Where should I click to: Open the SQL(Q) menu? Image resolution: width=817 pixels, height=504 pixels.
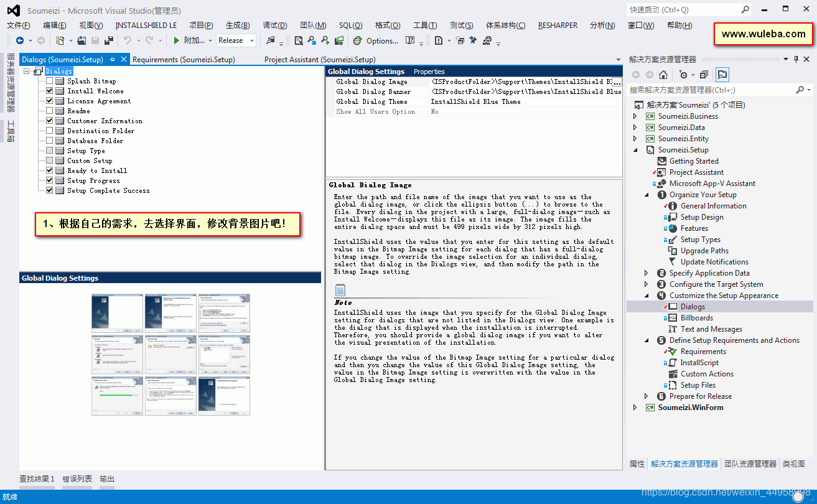tap(350, 25)
